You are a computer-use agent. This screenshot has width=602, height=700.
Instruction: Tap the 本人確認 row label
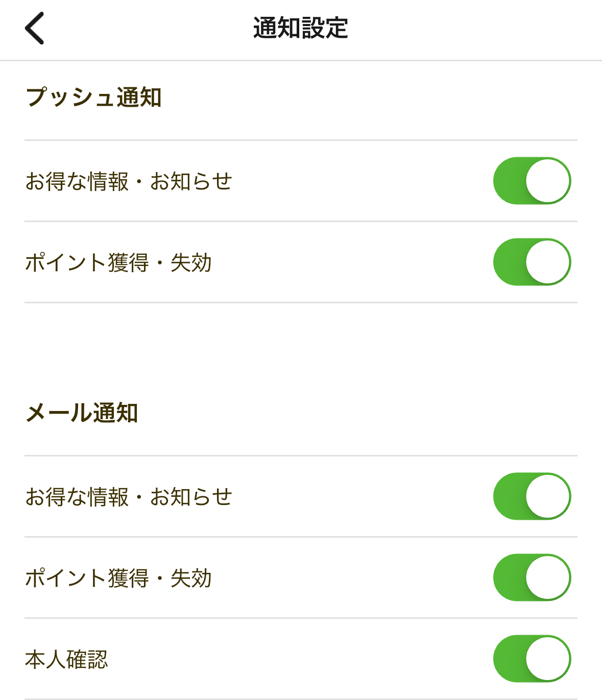[x=66, y=659]
